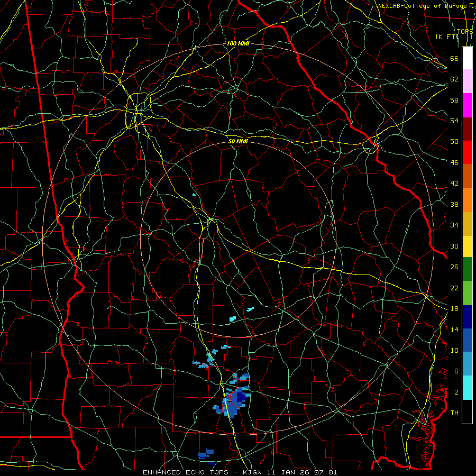Click the yellow 30-34 kft legend swatch
Screen dimensions: 476x476
[467, 246]
